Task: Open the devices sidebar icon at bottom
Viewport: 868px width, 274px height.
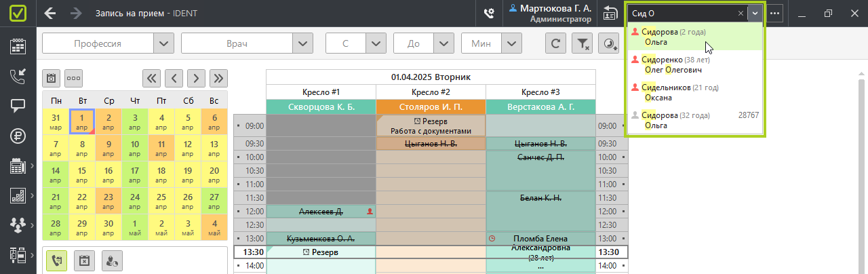Action: [x=18, y=254]
